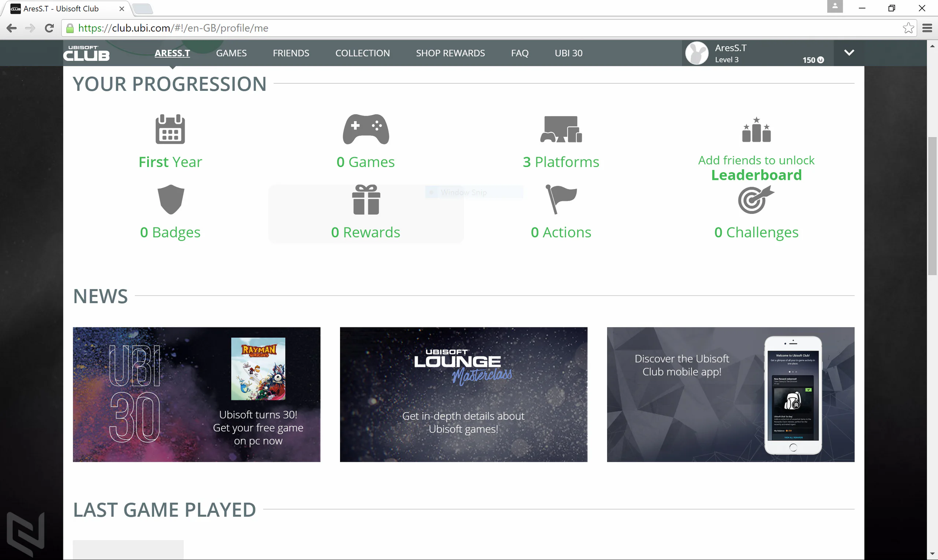This screenshot has height=560, width=938.
Task: Click the Challenges target icon
Action: 756,199
